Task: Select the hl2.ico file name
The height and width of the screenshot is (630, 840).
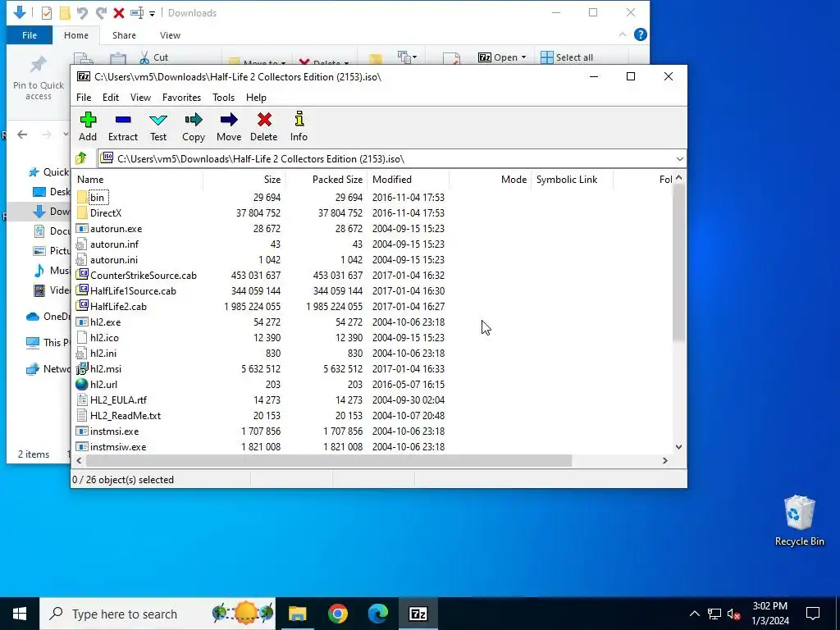Action: [x=104, y=338]
